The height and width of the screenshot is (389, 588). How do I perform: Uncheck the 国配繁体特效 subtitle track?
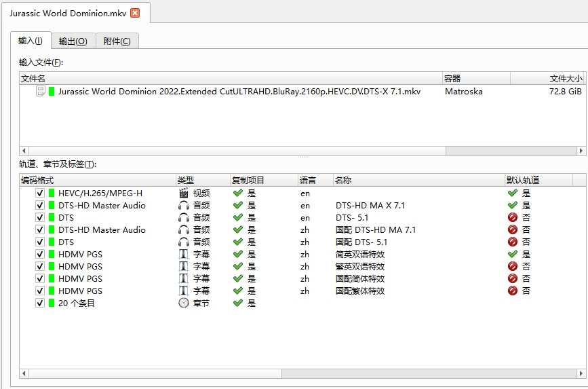40,291
